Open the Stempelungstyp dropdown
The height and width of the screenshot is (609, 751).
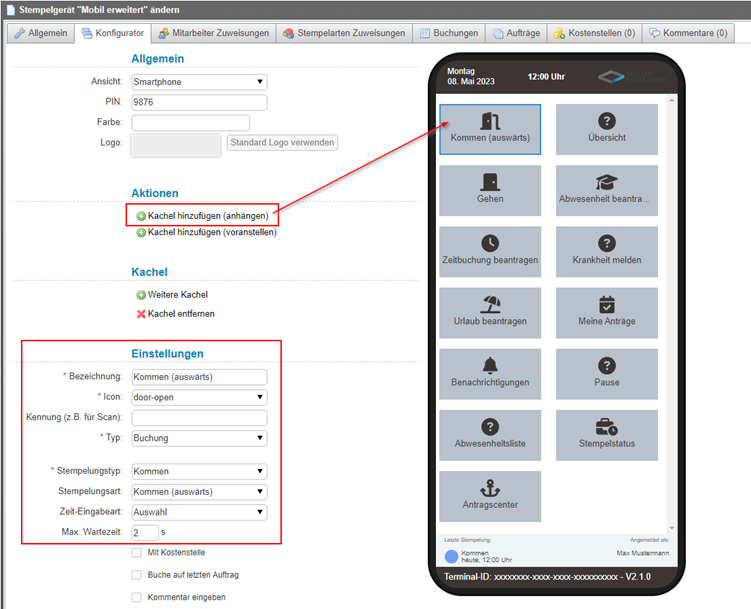(199, 471)
